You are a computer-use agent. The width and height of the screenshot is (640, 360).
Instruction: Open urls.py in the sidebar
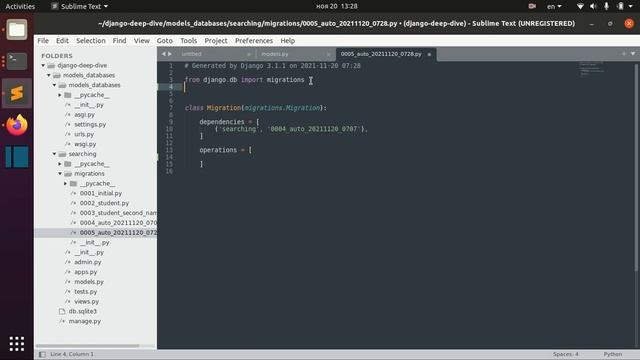pyautogui.click(x=84, y=134)
